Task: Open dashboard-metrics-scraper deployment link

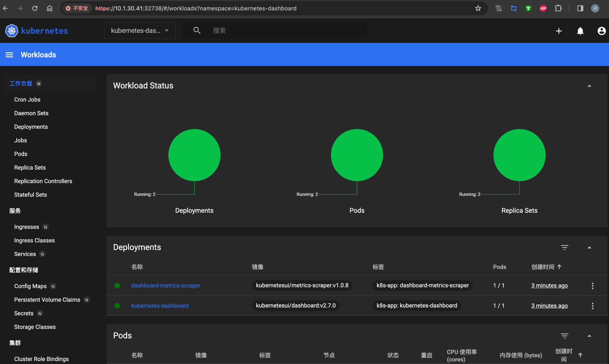Action: coord(166,285)
